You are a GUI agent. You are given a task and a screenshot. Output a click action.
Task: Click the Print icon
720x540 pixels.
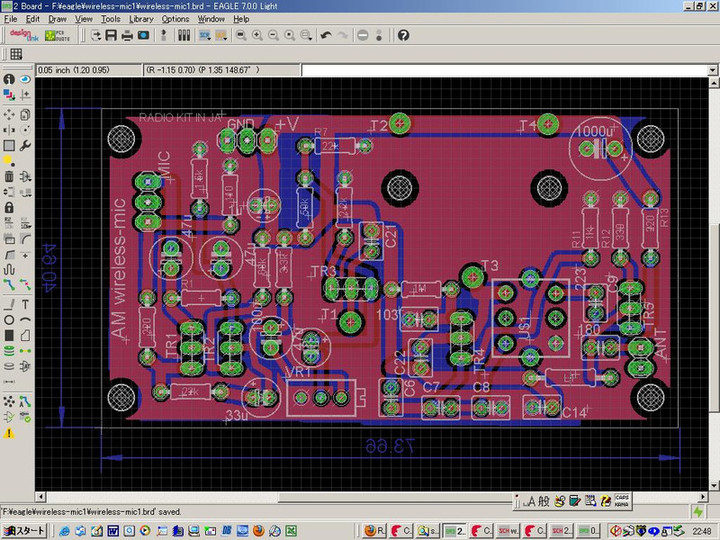click(x=128, y=35)
